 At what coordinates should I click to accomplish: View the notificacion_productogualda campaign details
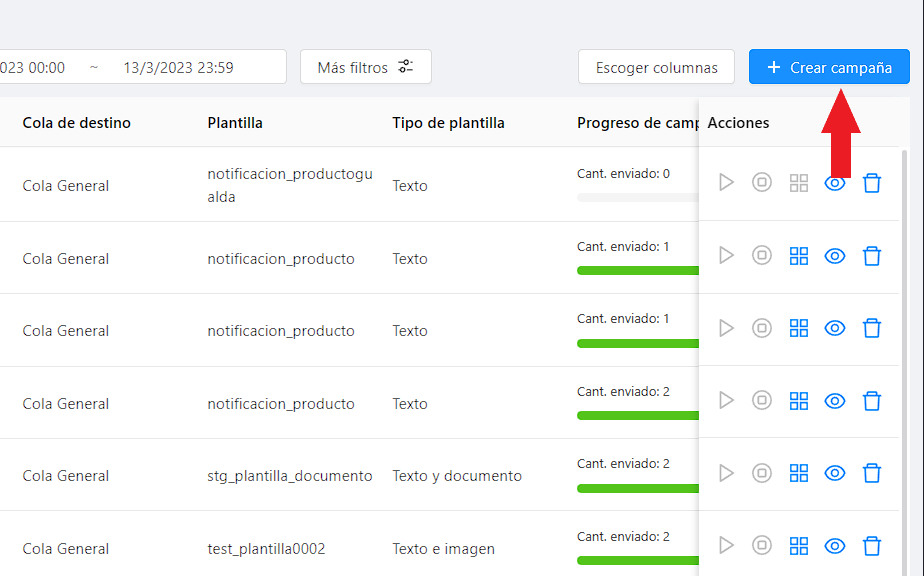point(835,183)
